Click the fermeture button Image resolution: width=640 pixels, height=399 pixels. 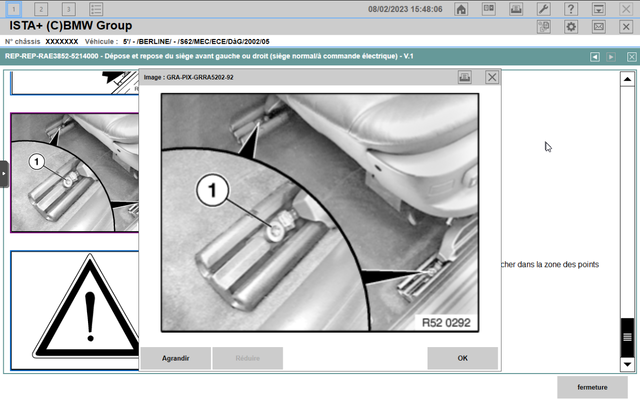592,387
